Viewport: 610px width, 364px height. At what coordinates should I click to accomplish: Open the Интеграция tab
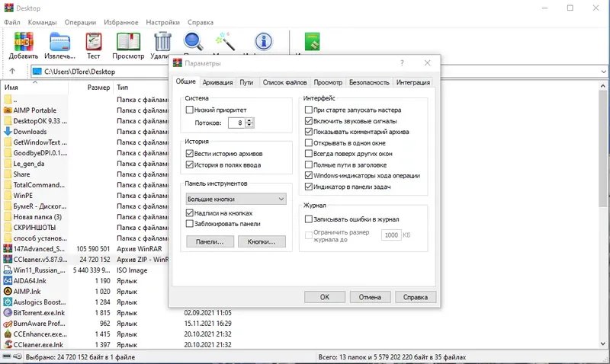coord(413,82)
